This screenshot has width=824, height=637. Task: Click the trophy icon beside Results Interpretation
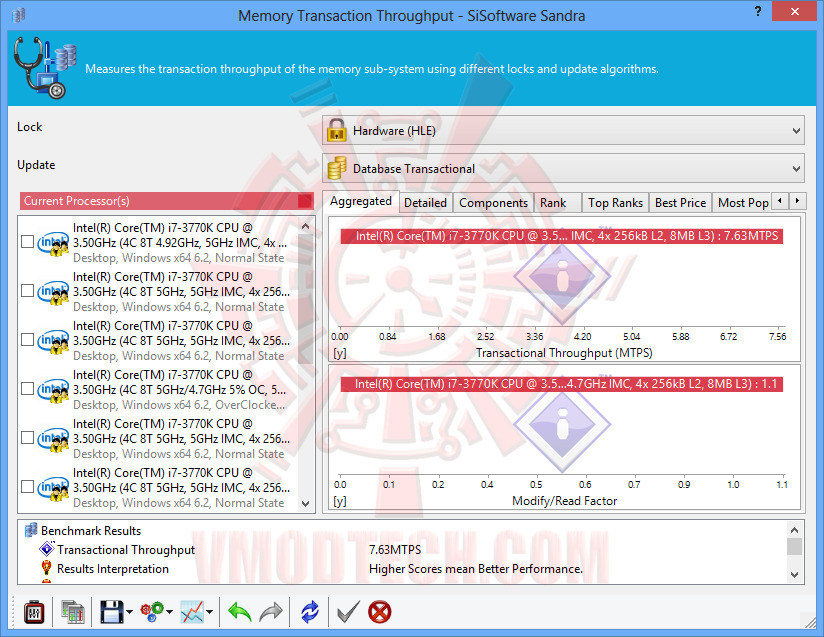click(x=47, y=568)
